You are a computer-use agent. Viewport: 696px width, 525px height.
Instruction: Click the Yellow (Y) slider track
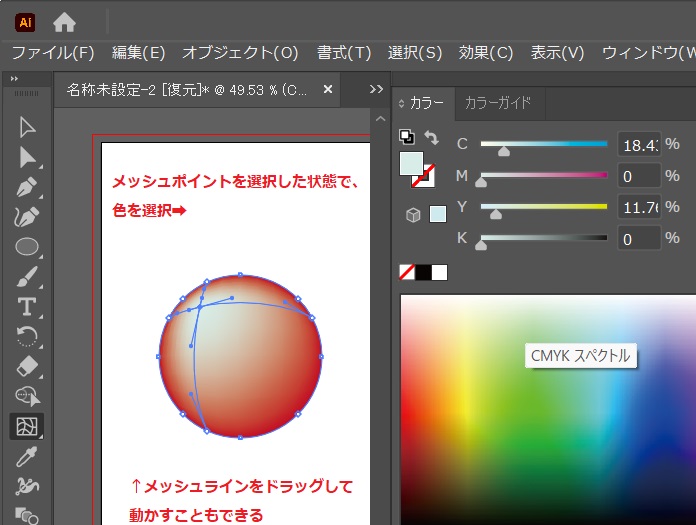point(544,207)
